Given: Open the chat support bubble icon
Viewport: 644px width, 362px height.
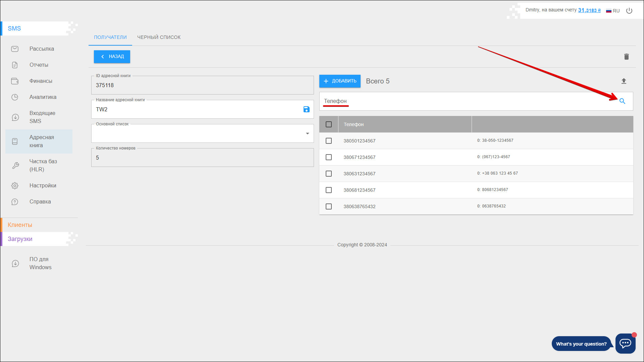Looking at the screenshot, I should [625, 343].
